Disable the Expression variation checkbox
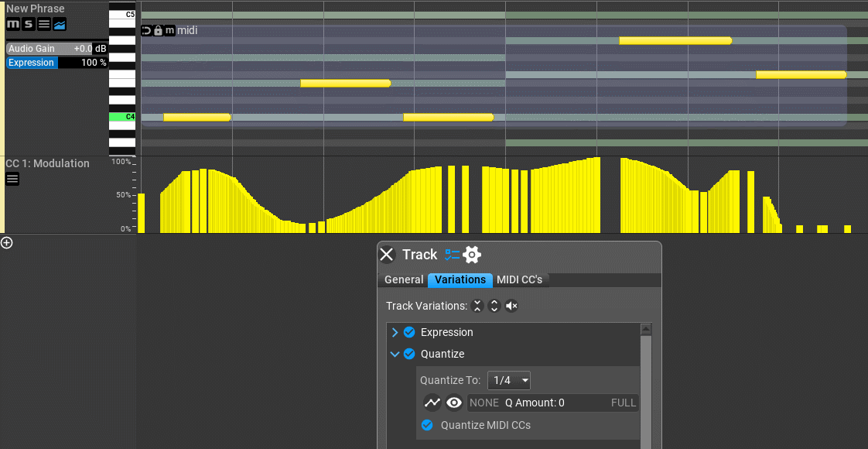Viewport: 868px width, 449px height. (x=409, y=332)
